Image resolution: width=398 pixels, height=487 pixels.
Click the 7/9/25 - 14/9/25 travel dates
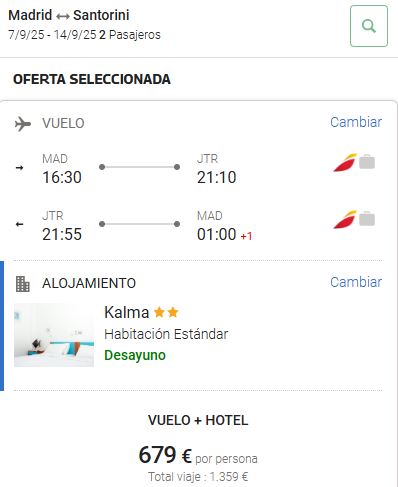pyautogui.click(x=52, y=35)
